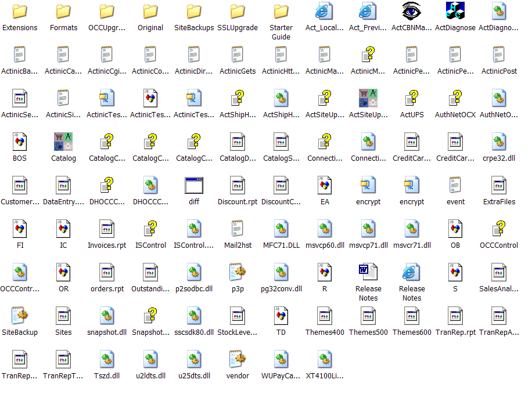
Task: Click the Themes400 file
Action: pos(325,316)
